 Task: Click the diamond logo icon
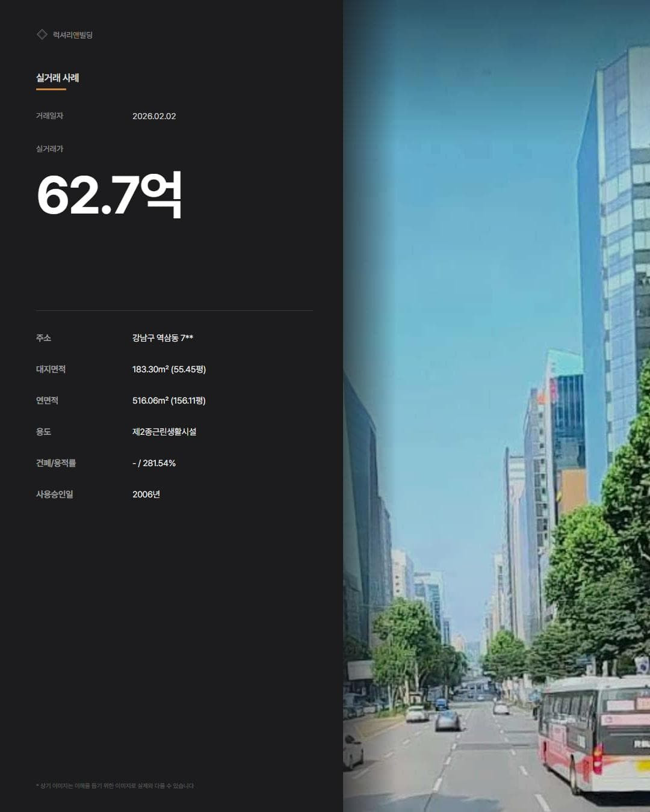tap(42, 34)
